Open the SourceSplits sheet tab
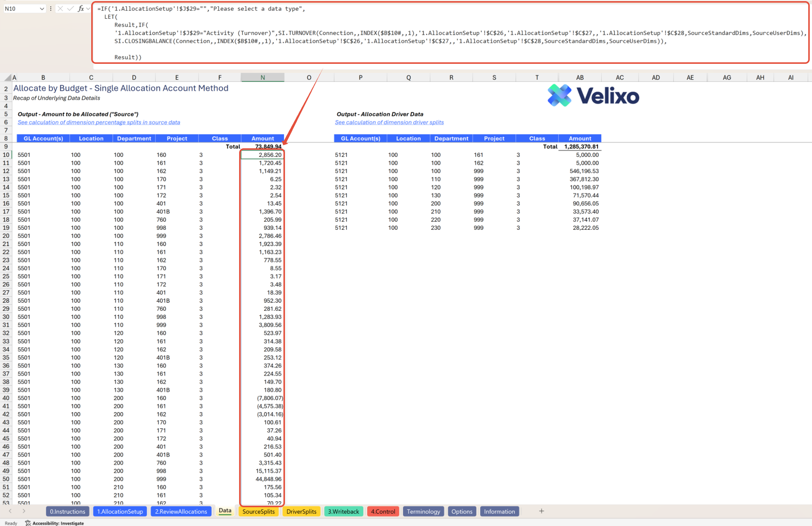 point(258,511)
